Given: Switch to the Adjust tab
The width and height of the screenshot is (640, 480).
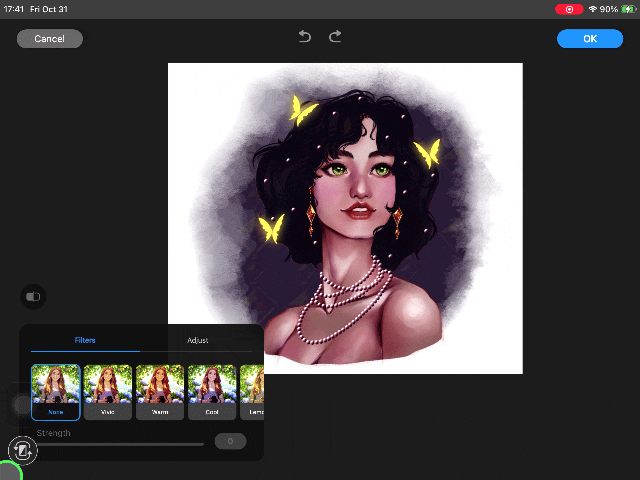Looking at the screenshot, I should (198, 340).
